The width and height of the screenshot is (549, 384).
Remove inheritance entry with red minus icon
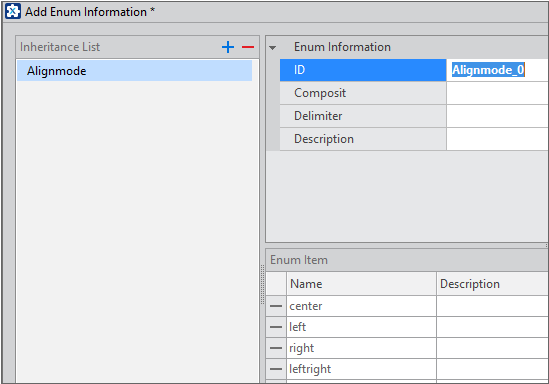(248, 47)
